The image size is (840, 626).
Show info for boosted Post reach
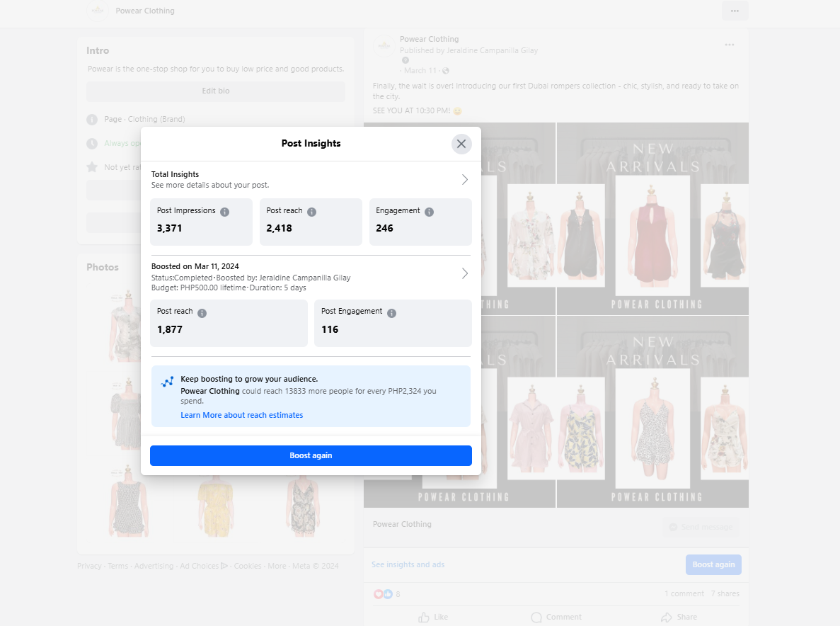[x=202, y=313]
